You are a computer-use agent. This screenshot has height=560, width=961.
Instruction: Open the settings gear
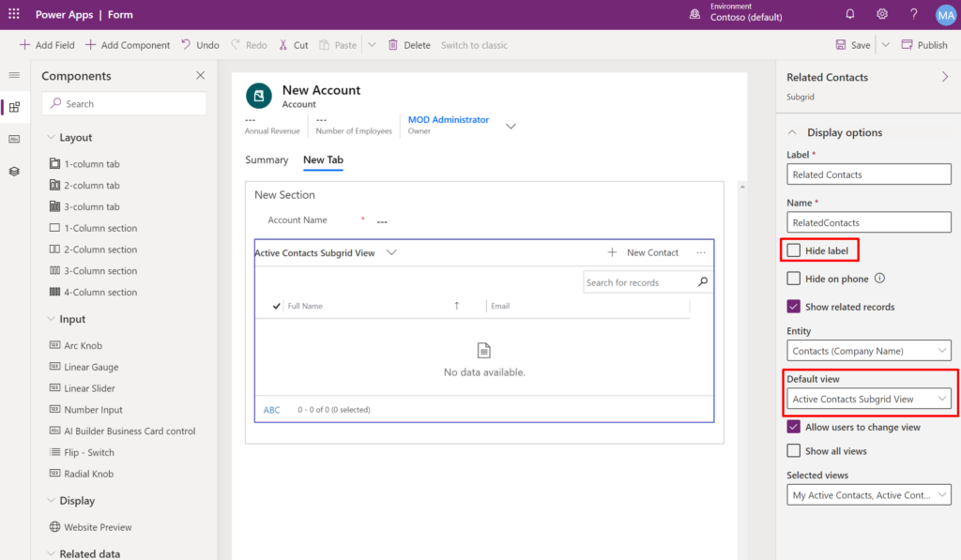point(882,14)
